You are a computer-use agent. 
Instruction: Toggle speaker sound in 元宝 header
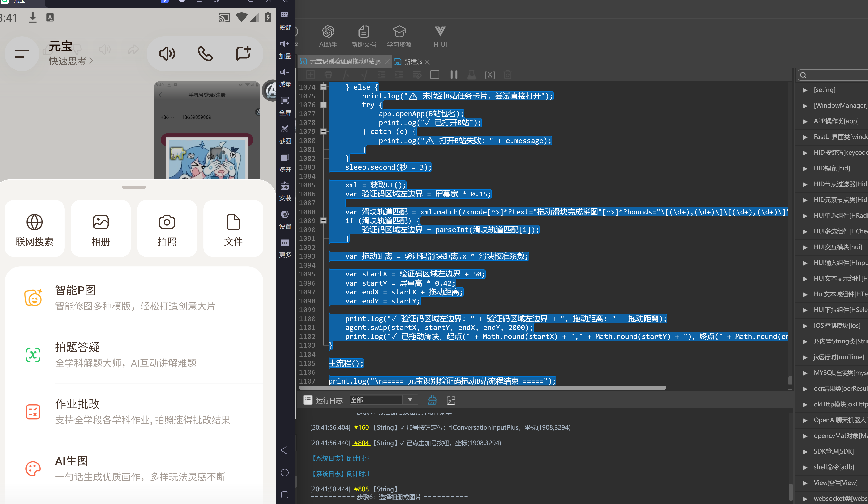[167, 54]
